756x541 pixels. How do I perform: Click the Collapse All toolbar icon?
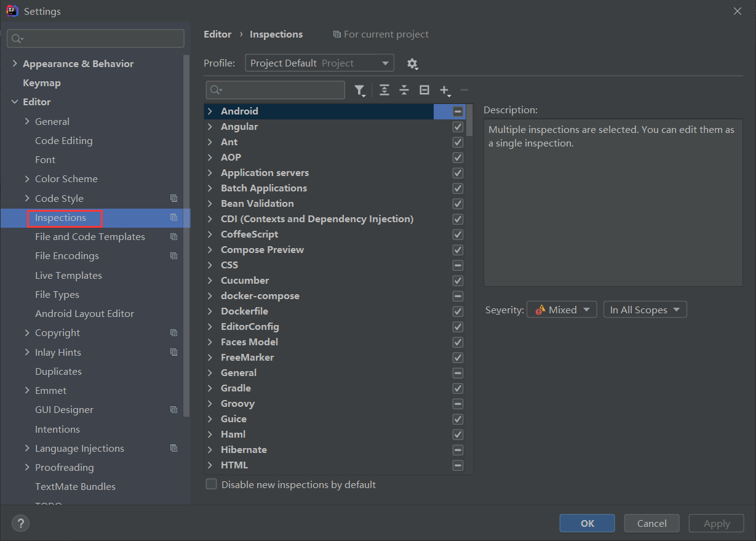pos(404,90)
